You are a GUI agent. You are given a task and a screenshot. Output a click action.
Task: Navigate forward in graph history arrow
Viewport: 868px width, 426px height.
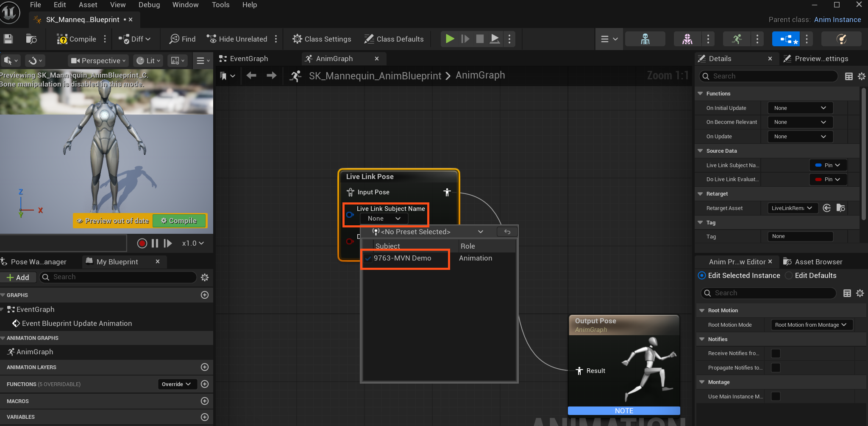(271, 76)
